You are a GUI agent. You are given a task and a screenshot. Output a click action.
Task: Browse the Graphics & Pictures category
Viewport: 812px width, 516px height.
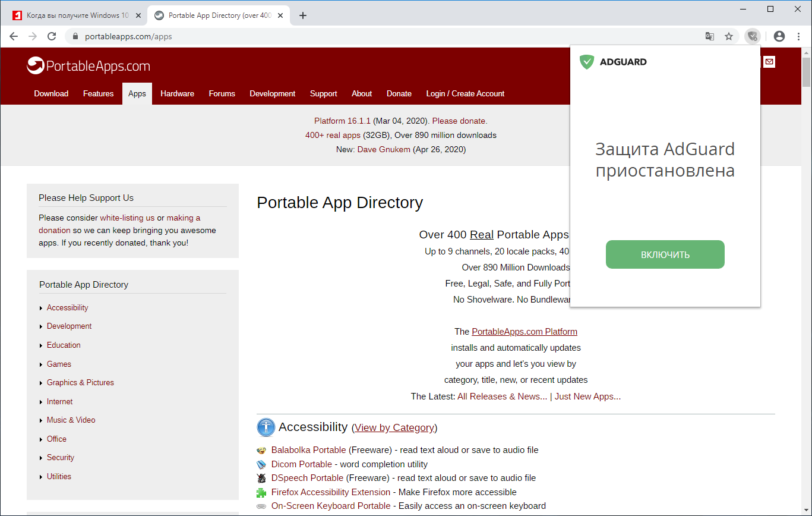click(80, 382)
